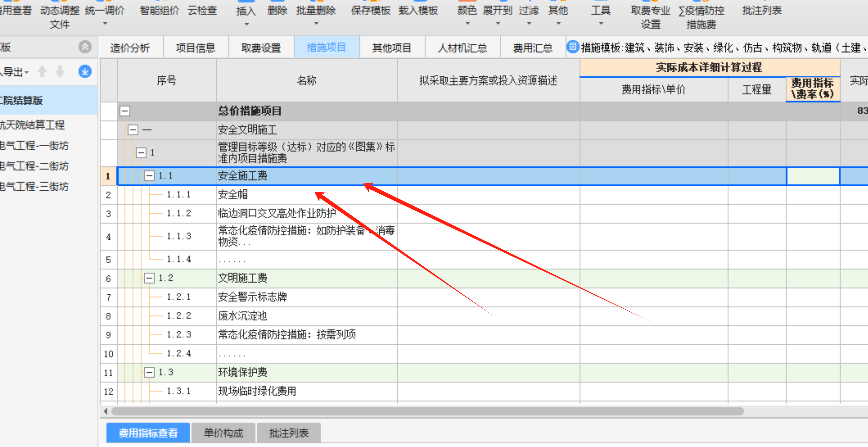868x447 pixels.
Task: Switch to the 人材机汇总 tab
Action: [463, 48]
